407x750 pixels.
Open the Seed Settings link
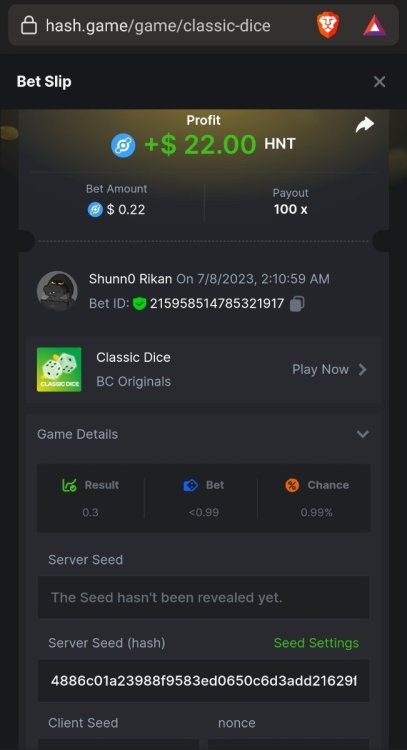316,643
